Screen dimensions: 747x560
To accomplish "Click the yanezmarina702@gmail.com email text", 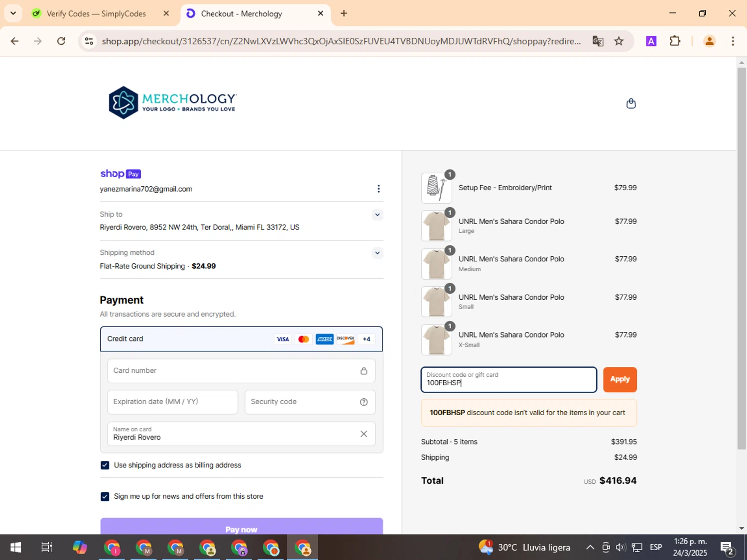I will click(146, 189).
